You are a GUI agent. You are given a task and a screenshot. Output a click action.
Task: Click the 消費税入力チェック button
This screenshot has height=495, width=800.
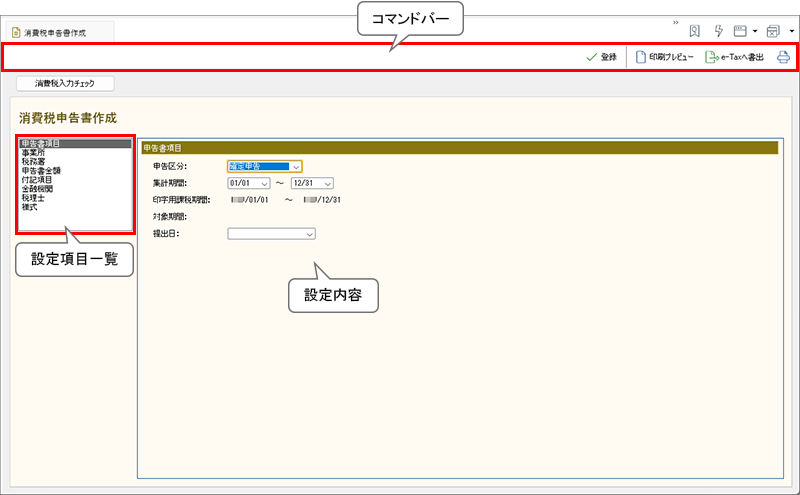point(67,84)
